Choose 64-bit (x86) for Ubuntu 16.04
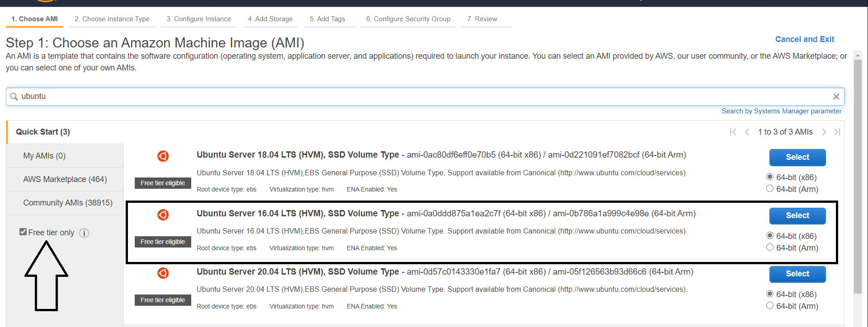This screenshot has width=868, height=327. [770, 236]
